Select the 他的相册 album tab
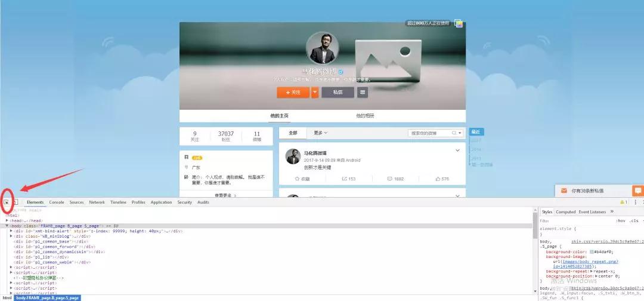The image size is (644, 301). point(365,116)
